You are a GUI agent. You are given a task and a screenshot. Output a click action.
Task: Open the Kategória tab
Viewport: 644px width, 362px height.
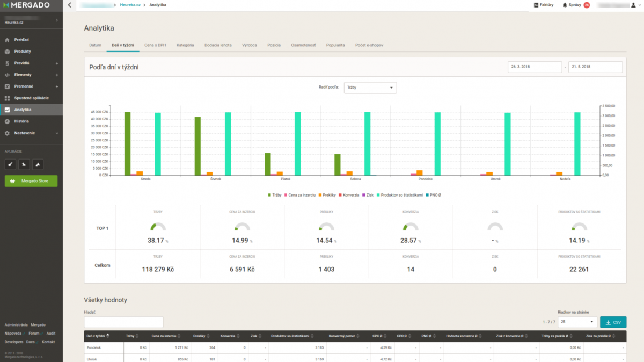coord(185,45)
